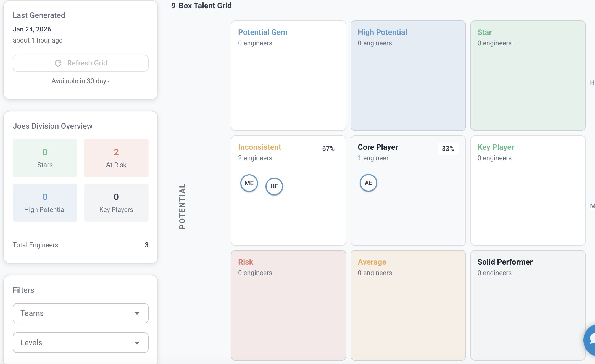Screen dimensions: 595x364
Task: Open the Potential Gem grid box
Action: tap(288, 76)
